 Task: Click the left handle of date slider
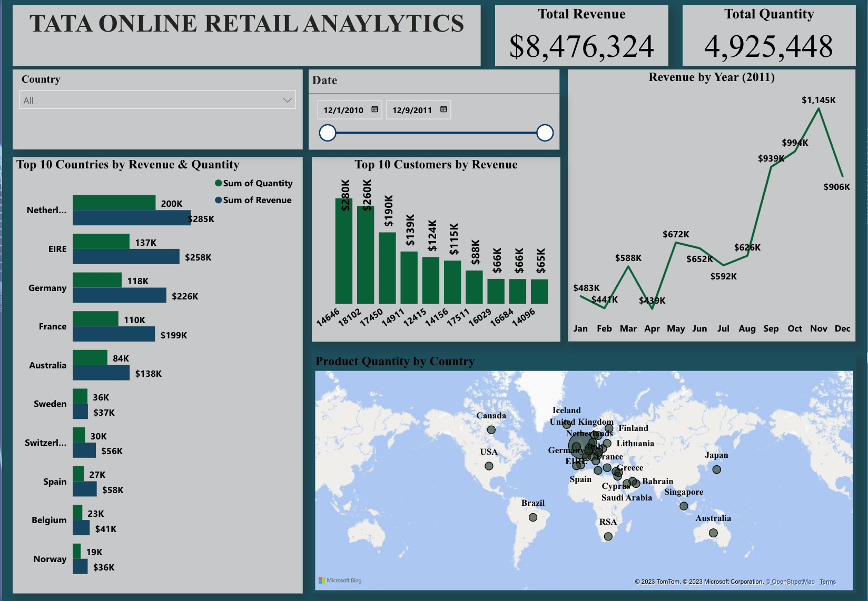point(328,133)
